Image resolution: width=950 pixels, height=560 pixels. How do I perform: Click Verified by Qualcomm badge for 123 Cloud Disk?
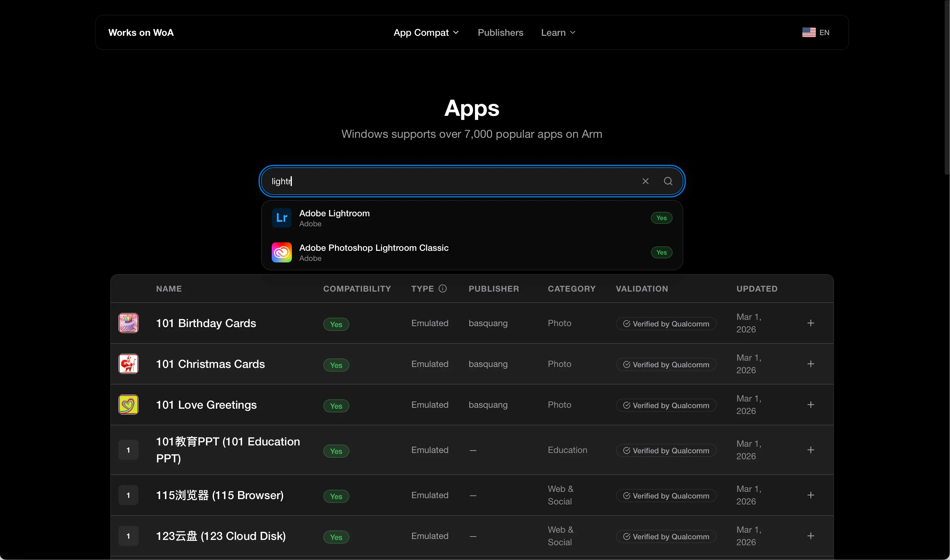tap(666, 536)
